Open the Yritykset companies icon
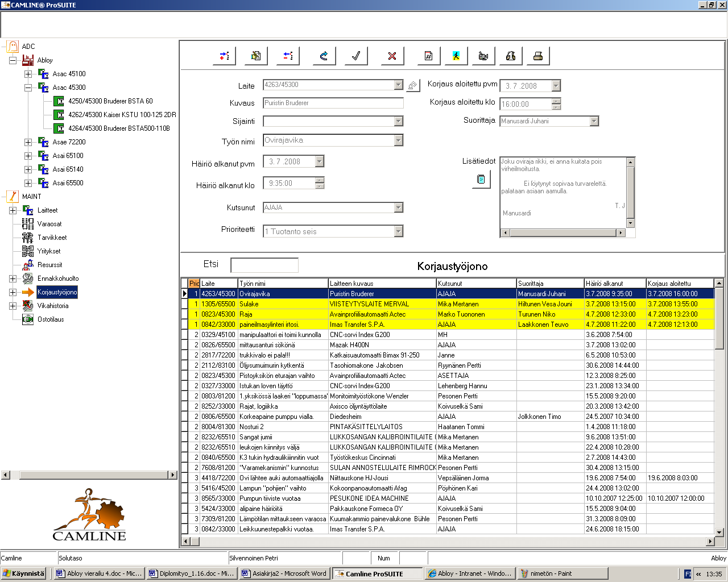Image resolution: width=728 pixels, height=582 pixels. point(28,251)
